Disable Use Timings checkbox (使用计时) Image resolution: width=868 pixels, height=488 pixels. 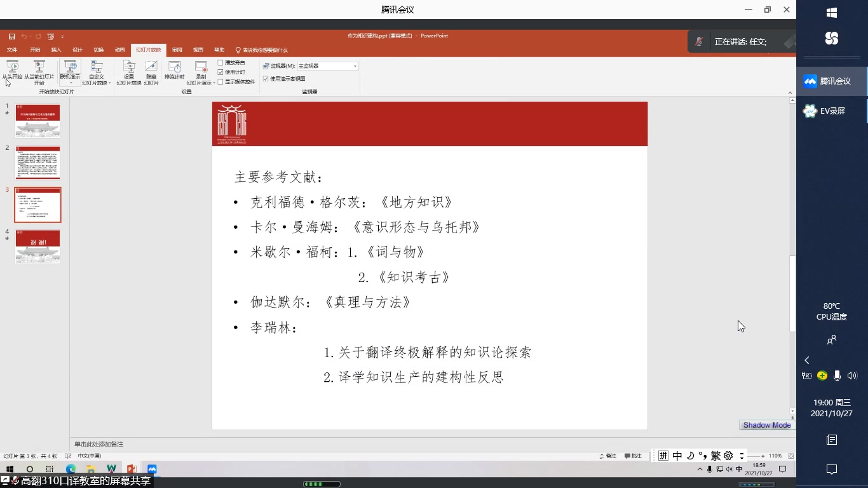pyautogui.click(x=220, y=72)
